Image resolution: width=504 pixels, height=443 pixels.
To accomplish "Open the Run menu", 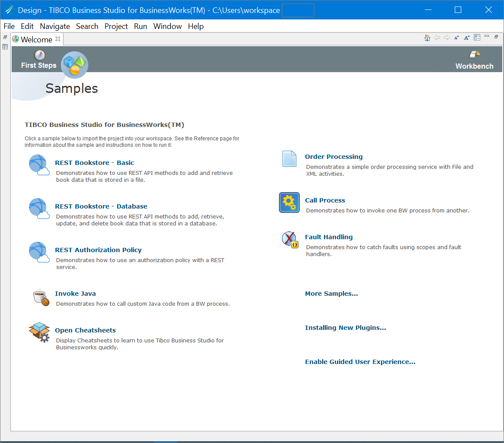I will 140,26.
